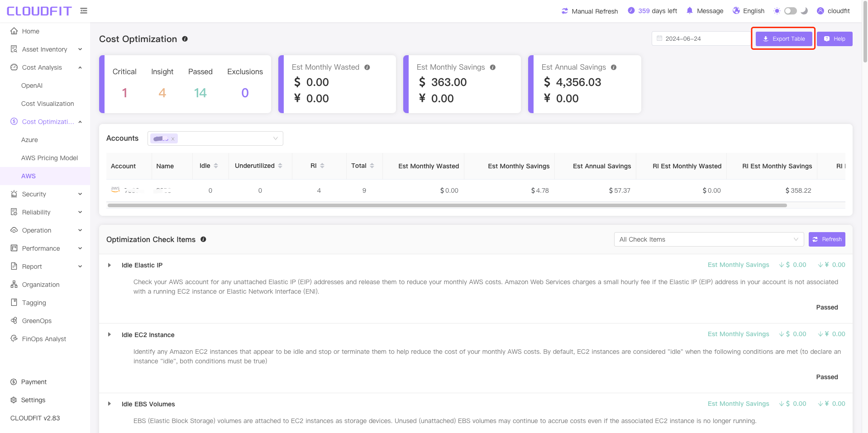Collapse the Cost Analysis menu

pyautogui.click(x=80, y=67)
